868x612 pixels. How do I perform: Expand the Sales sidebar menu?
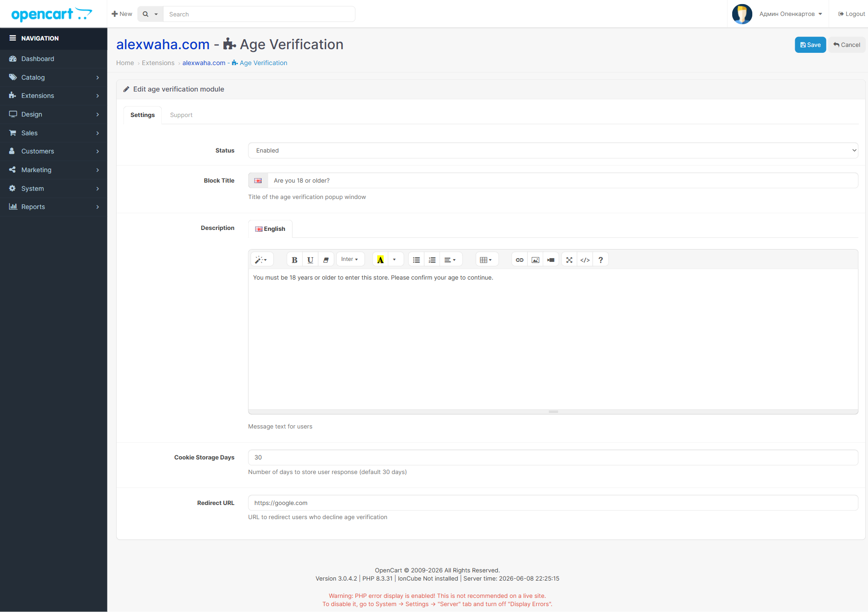click(54, 133)
